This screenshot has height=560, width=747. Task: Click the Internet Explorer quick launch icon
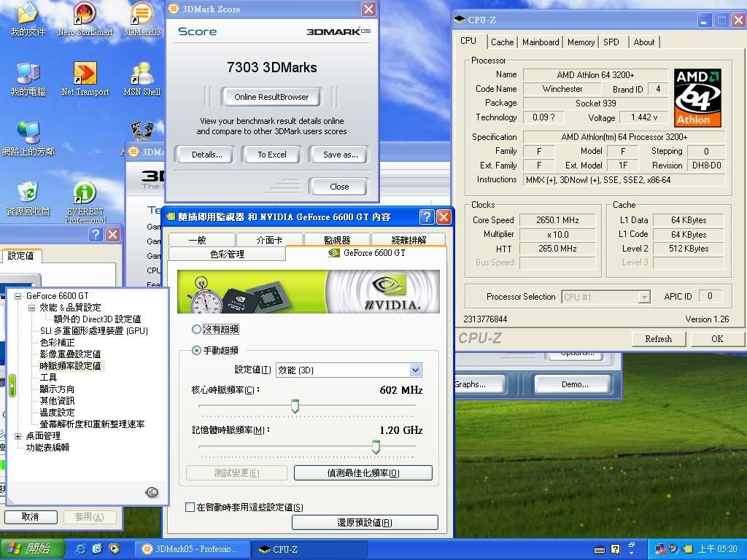81,549
